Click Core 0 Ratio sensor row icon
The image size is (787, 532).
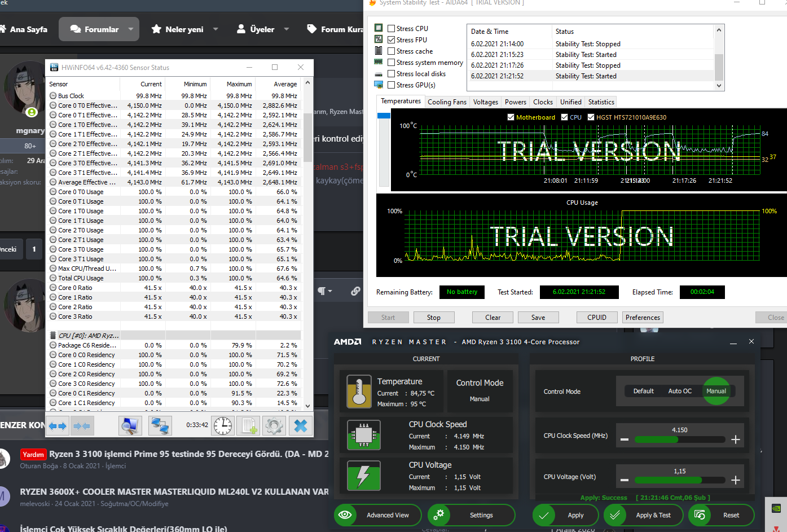[x=53, y=288]
